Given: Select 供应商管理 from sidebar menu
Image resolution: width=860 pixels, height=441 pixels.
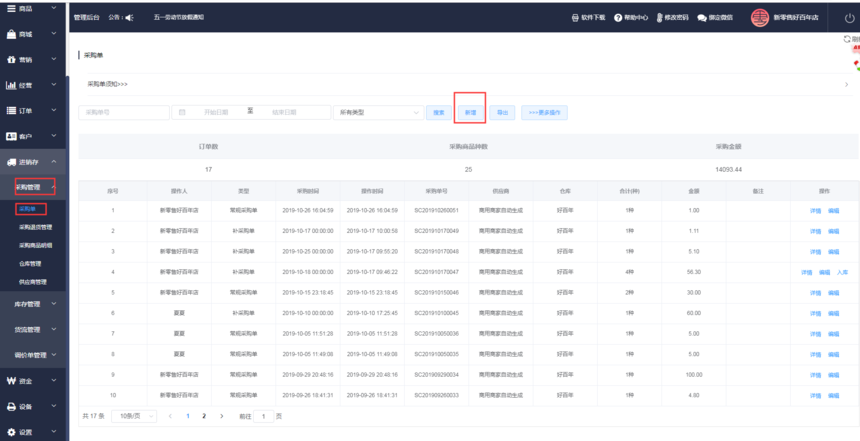Looking at the screenshot, I should click(33, 282).
